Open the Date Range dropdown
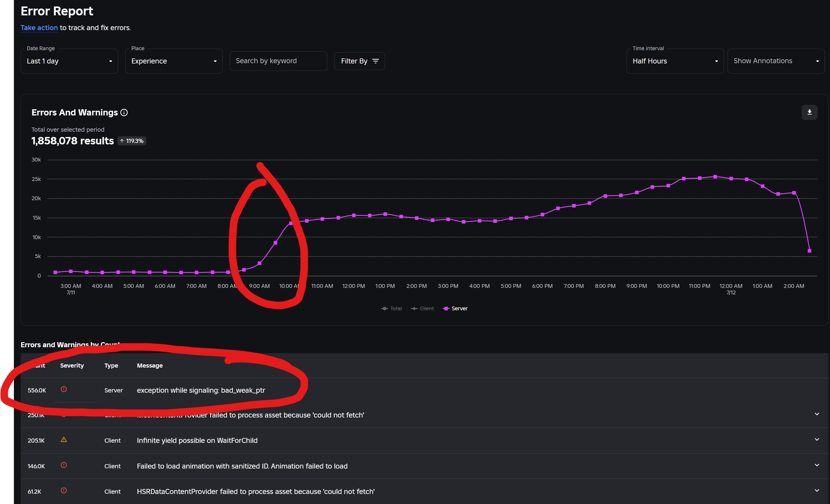Image resolution: width=830 pixels, height=504 pixels. (x=69, y=61)
